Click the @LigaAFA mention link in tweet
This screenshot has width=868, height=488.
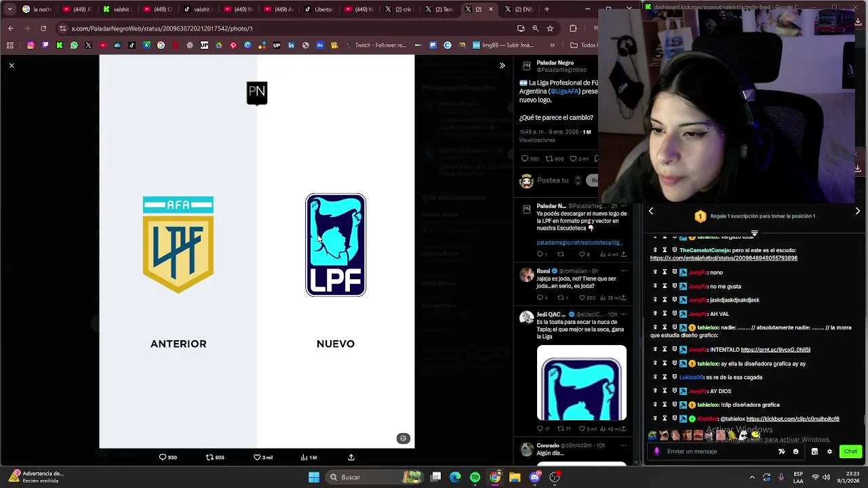pyautogui.click(x=564, y=91)
